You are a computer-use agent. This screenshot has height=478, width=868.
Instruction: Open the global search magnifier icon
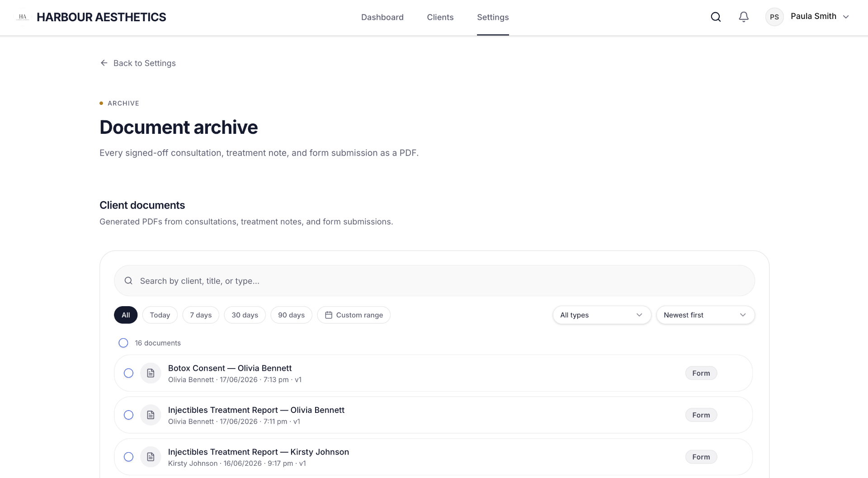pos(716,17)
